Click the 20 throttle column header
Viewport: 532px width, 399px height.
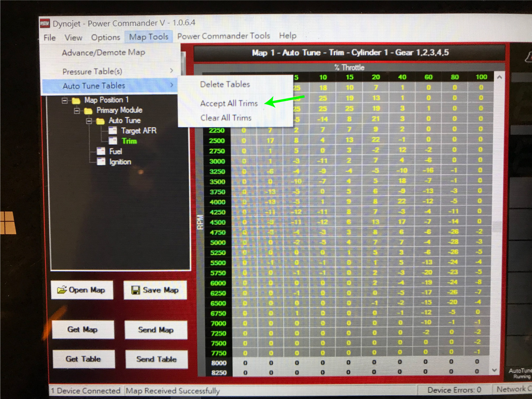pyautogui.click(x=376, y=77)
